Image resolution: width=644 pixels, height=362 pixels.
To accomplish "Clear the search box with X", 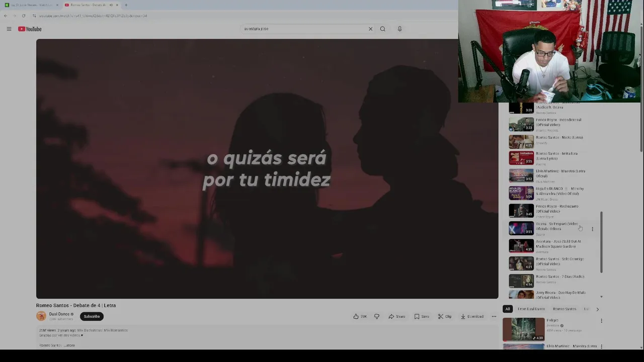I will click(x=370, y=29).
